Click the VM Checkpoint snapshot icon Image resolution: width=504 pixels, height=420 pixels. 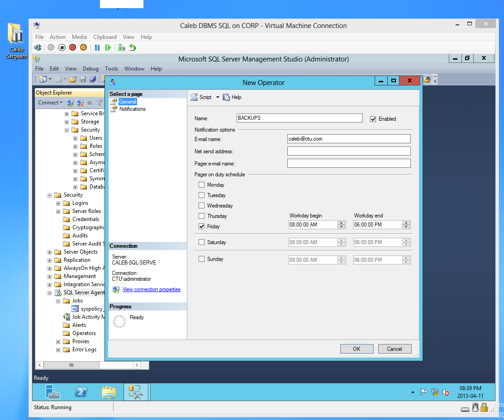(122, 47)
